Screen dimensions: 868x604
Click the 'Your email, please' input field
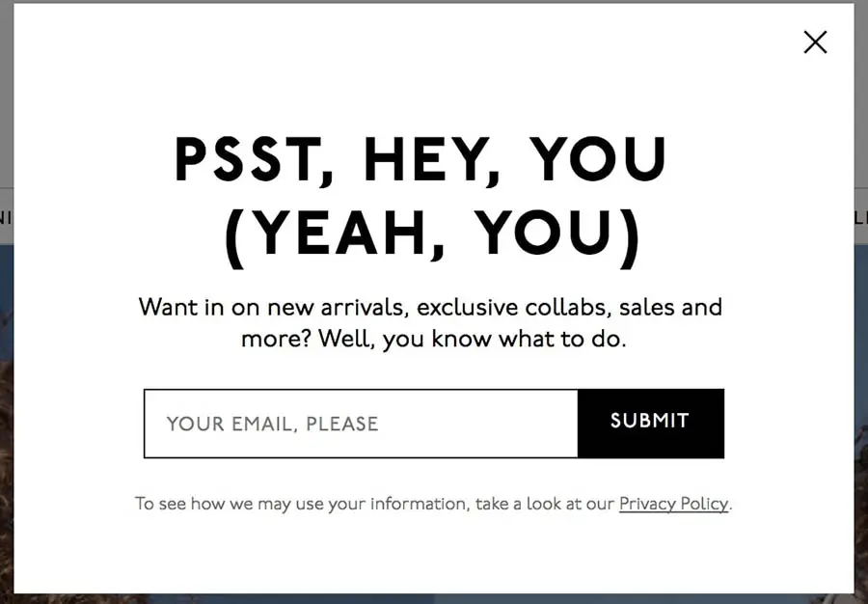tap(361, 424)
